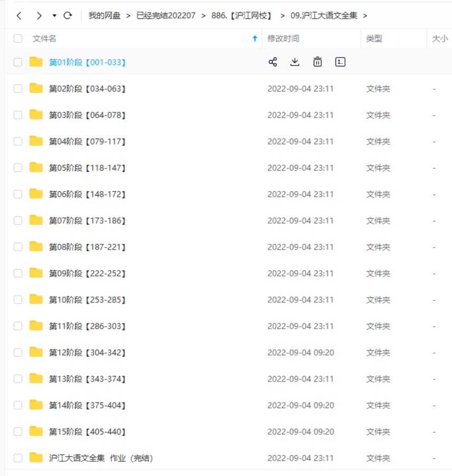Viewport: 452px width, 476px height.
Task: Click the chevron after 09.沪江大语文全集 breadcrumb
Action: (365, 16)
